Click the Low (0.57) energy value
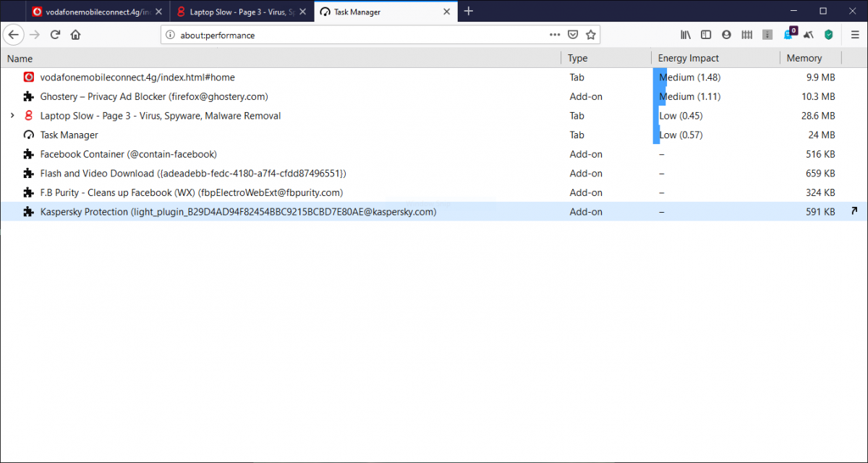 click(x=681, y=135)
